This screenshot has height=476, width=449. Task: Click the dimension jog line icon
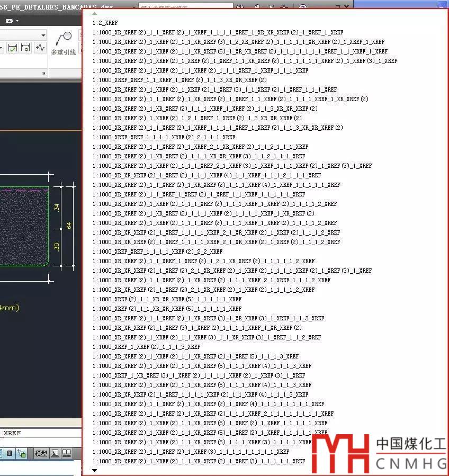coord(40,48)
